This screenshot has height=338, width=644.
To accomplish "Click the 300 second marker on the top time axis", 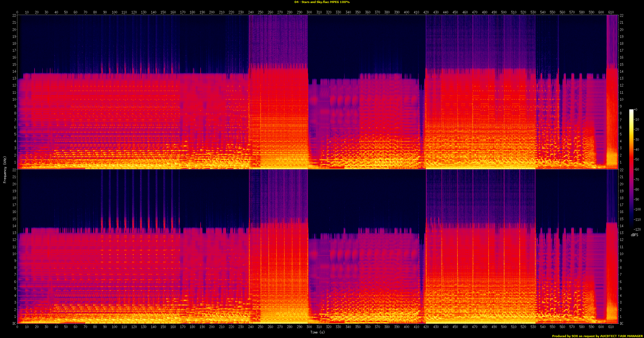I will tap(309, 12).
